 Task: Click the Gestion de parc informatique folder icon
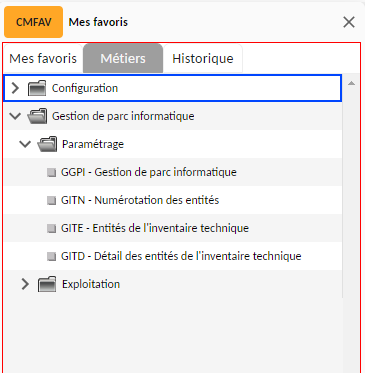pos(37,116)
